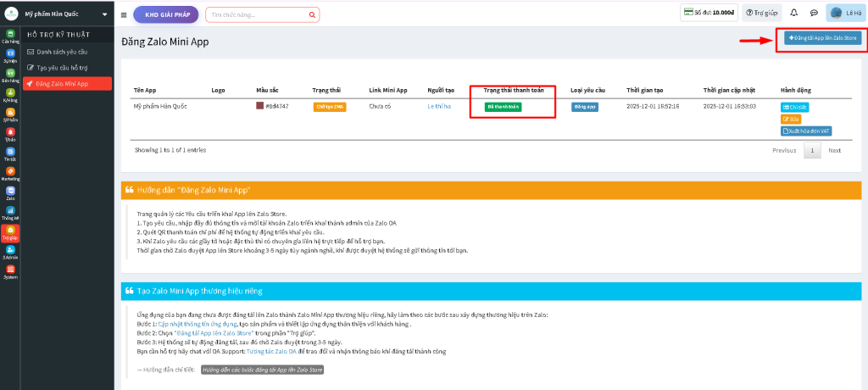868x390 pixels.
Task: Select Đăng Zalo Mini App menu item
Action: coord(68,84)
